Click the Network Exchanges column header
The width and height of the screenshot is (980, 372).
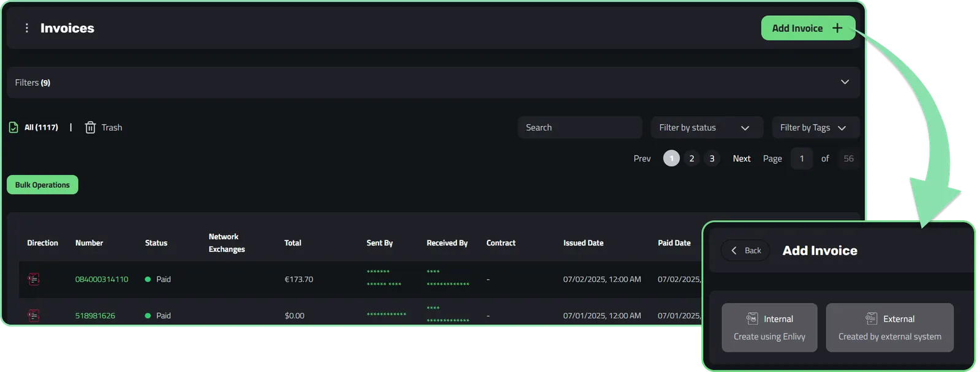(x=227, y=243)
